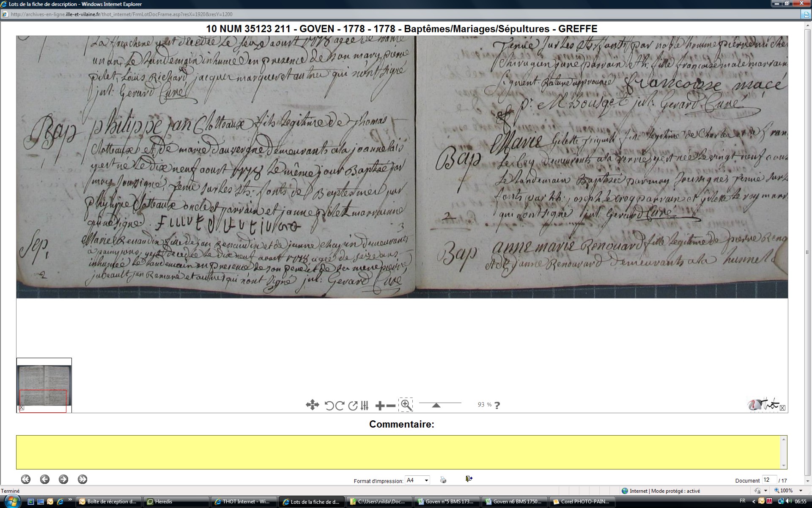Rotate the document counterclockwise
812x508 pixels.
point(329,406)
